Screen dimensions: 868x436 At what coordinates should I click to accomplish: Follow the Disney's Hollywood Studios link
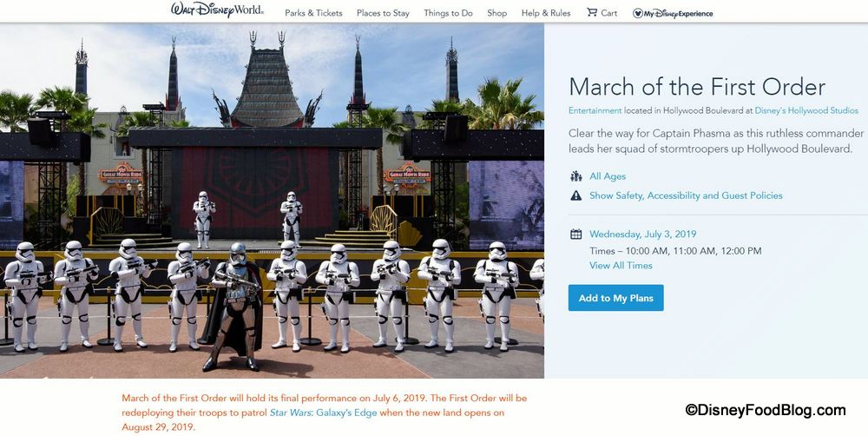pos(806,110)
